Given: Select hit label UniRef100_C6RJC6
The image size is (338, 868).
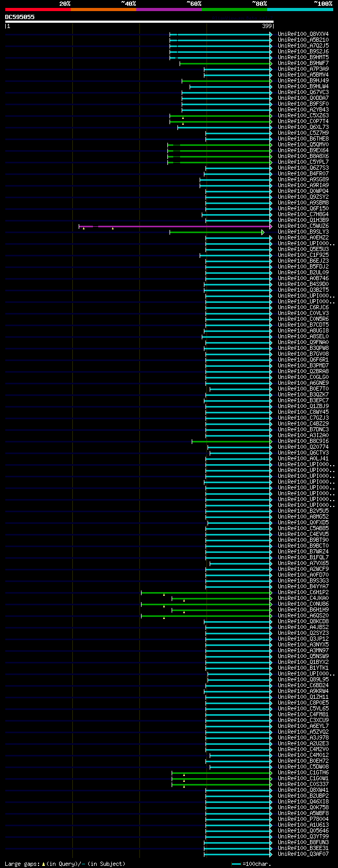Looking at the screenshot, I should pyautogui.click(x=303, y=307).
